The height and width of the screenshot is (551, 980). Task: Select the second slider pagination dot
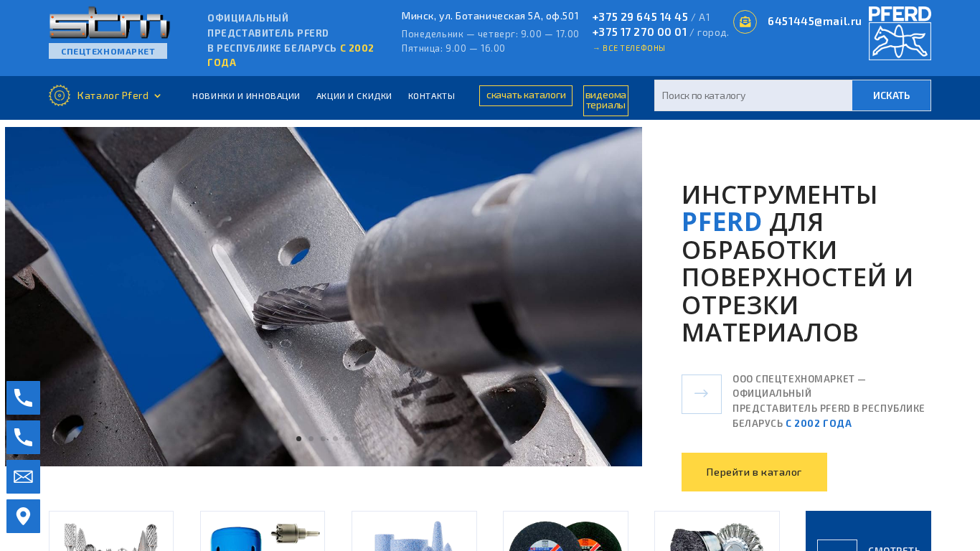pyautogui.click(x=311, y=438)
